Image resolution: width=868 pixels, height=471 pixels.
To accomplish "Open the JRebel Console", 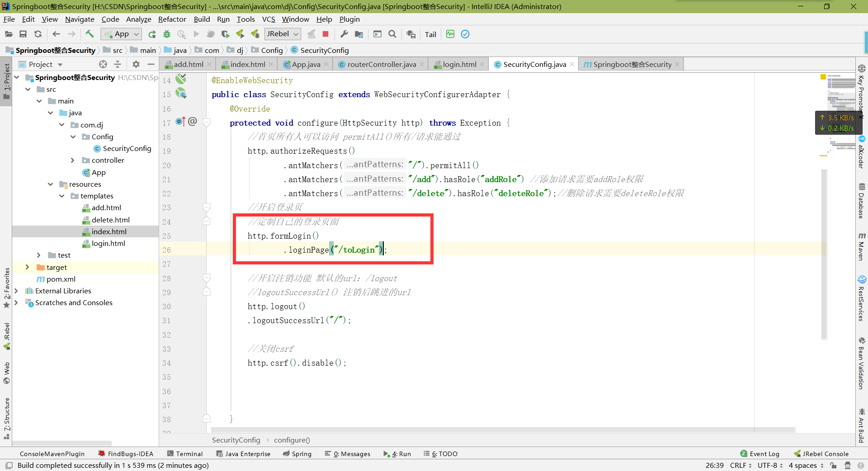I will 822,453.
